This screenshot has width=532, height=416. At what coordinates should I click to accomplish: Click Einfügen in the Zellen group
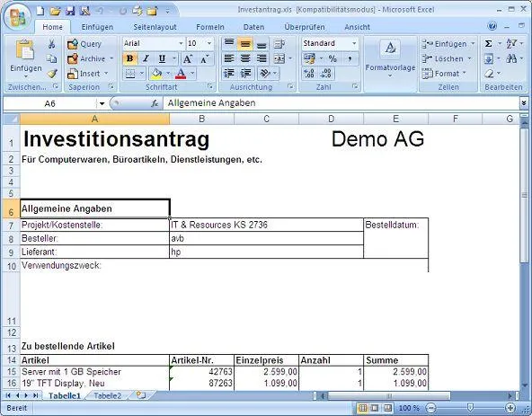click(448, 44)
